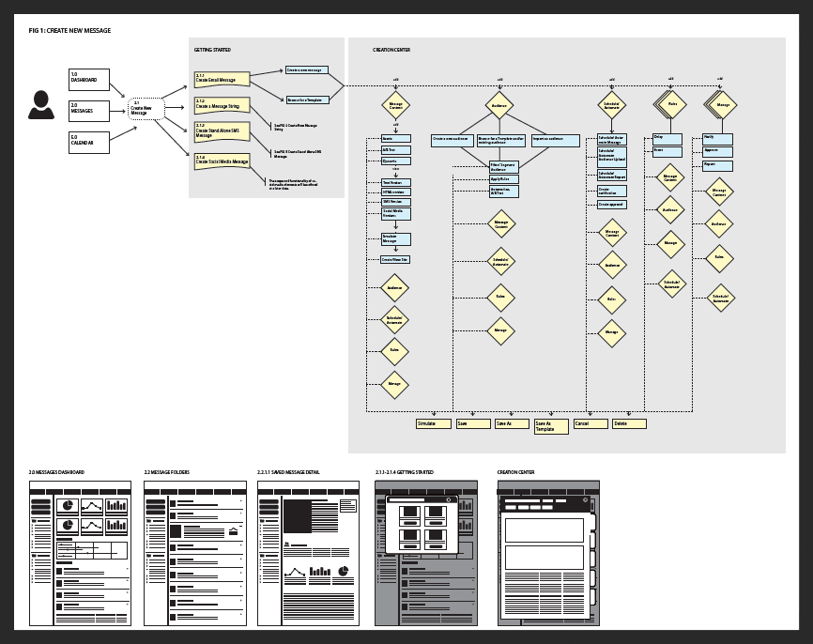Select the 2.0 Messages box
813x644 pixels.
(x=89, y=111)
